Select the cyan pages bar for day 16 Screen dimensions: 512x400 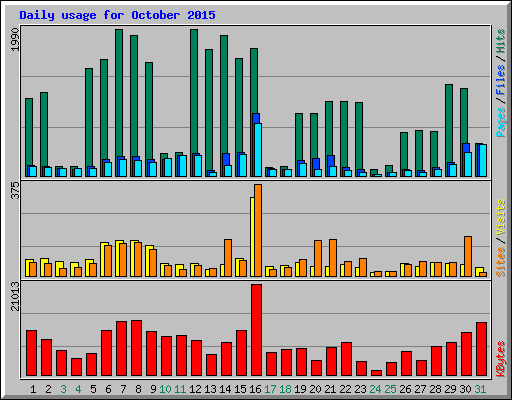pos(258,150)
